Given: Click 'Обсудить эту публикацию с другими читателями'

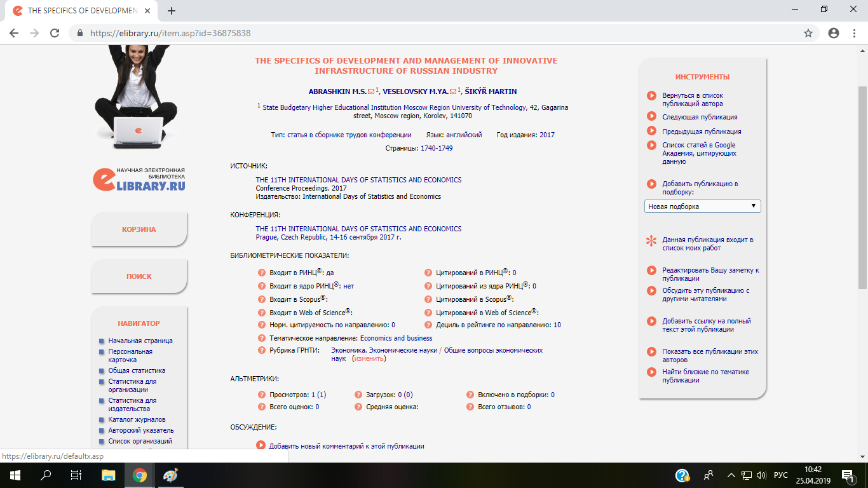Looking at the screenshot, I should (x=706, y=294).
